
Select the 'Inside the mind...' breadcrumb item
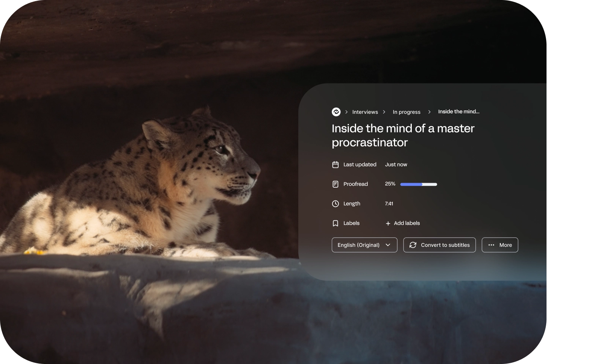click(458, 111)
